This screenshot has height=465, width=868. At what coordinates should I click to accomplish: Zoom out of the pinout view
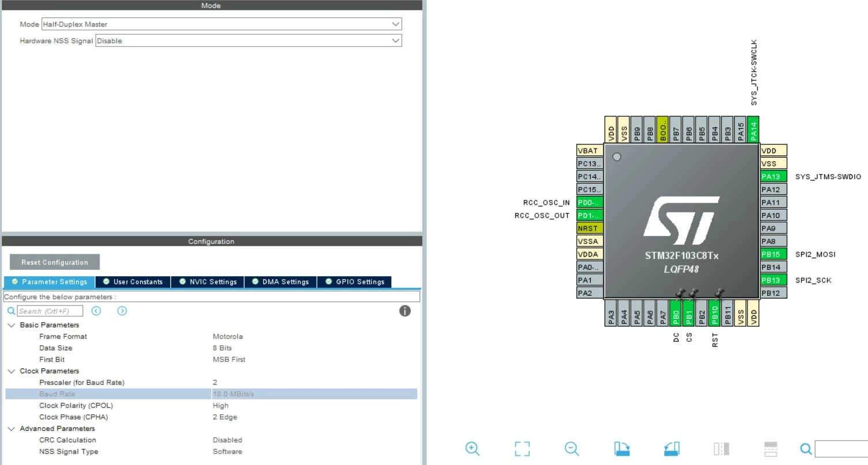[571, 449]
